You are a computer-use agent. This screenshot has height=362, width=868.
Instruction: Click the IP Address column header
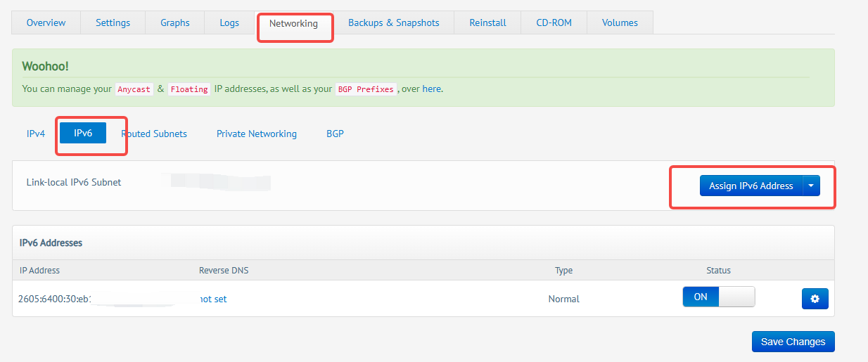39,270
